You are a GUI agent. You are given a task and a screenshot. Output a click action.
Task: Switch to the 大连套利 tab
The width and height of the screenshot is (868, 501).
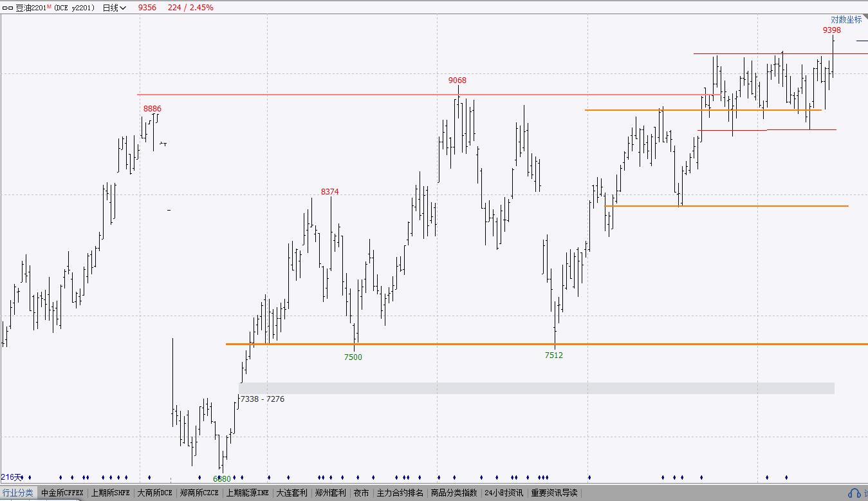pos(291,493)
